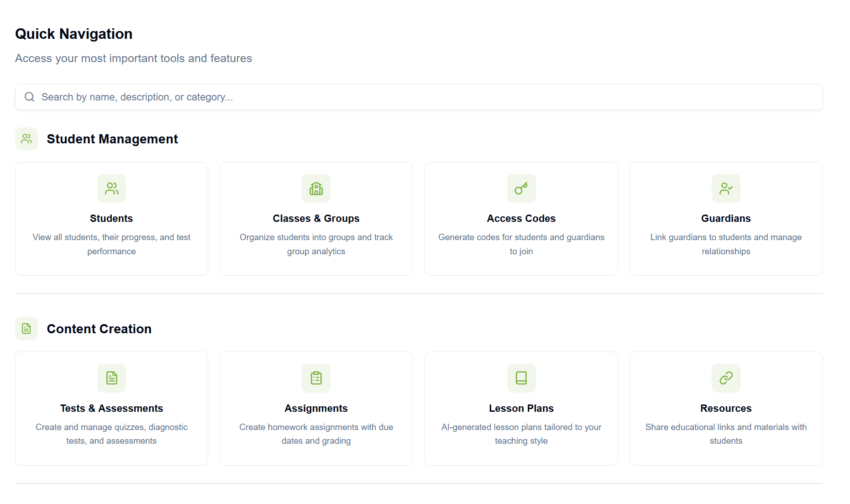Click the search magnifier icon
850x504 pixels.
click(x=30, y=97)
